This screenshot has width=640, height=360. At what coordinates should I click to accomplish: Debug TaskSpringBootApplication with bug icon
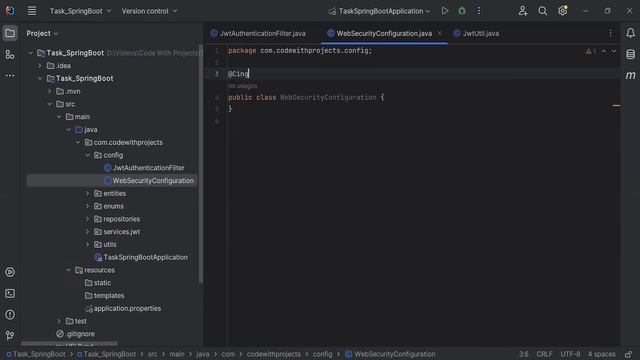[462, 11]
